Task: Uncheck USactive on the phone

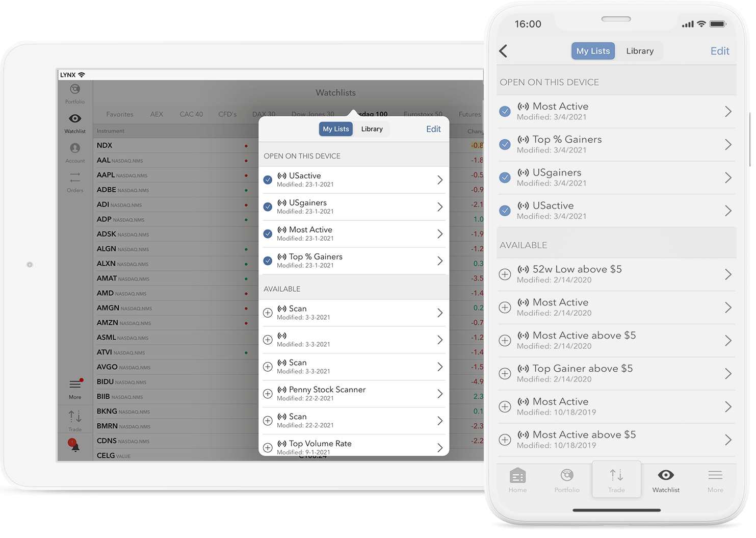Action: (x=505, y=211)
